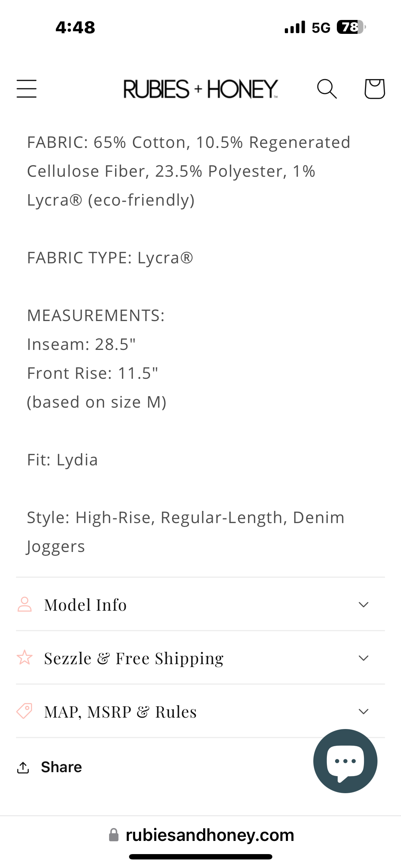Tap the MAP price tag icon

(25, 711)
